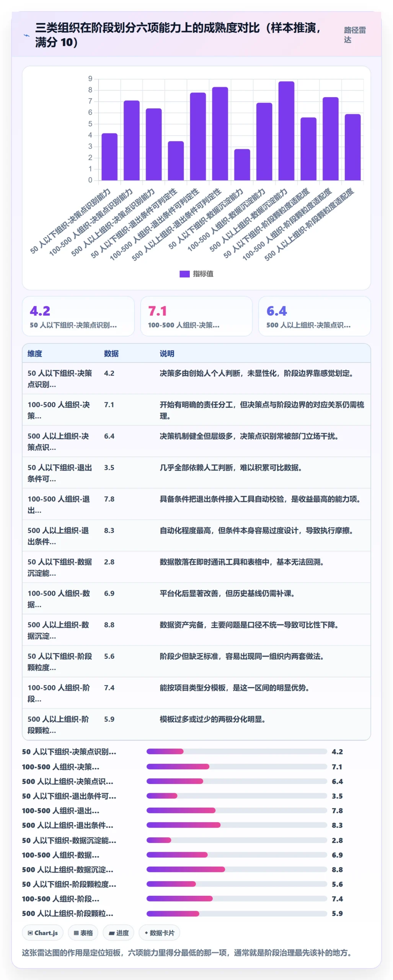The image size is (393, 980).
Task: Select the table cell 开始有明确的责任分工
Action: tap(262, 410)
